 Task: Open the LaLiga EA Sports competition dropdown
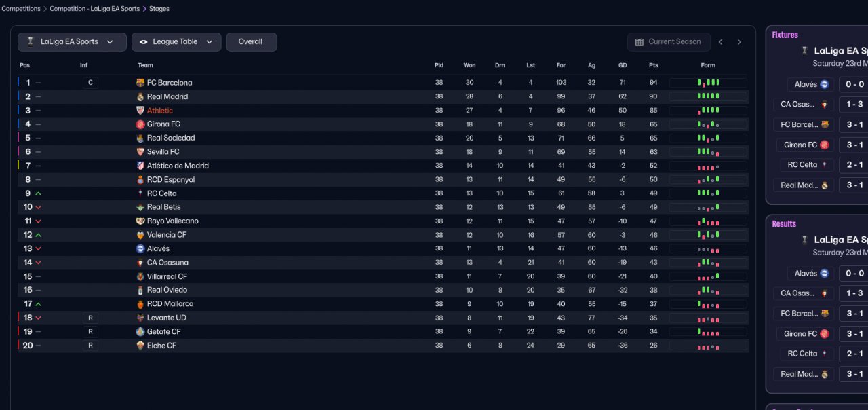pyautogui.click(x=72, y=42)
